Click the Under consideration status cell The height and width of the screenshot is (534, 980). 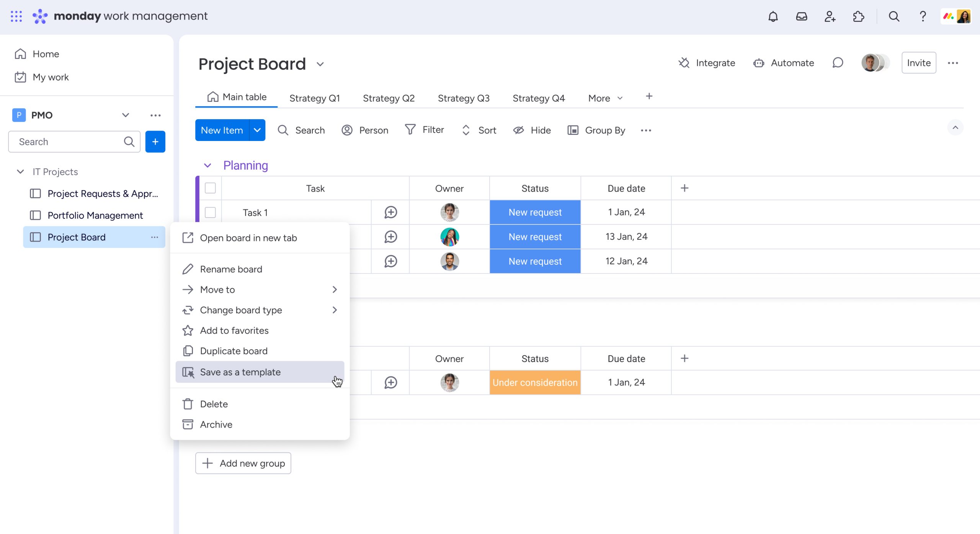535,382
